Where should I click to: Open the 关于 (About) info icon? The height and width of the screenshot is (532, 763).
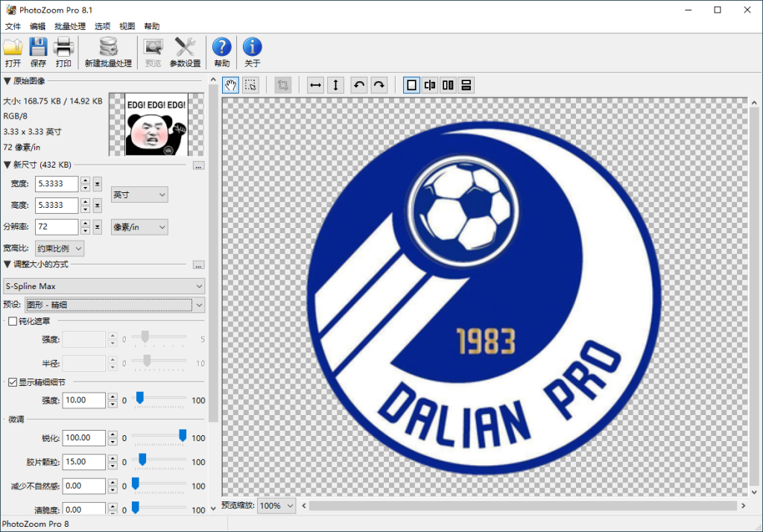click(252, 47)
